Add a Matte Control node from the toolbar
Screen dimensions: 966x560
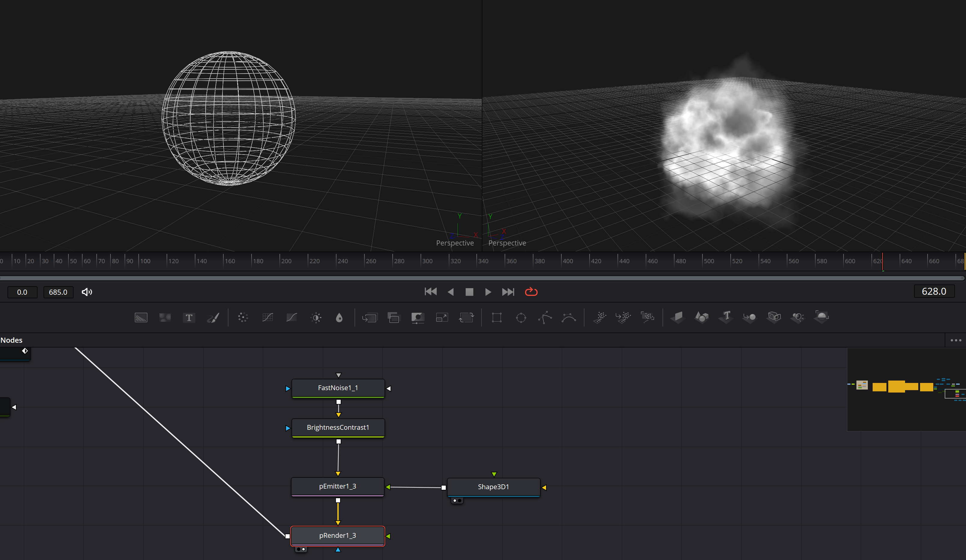418,318
